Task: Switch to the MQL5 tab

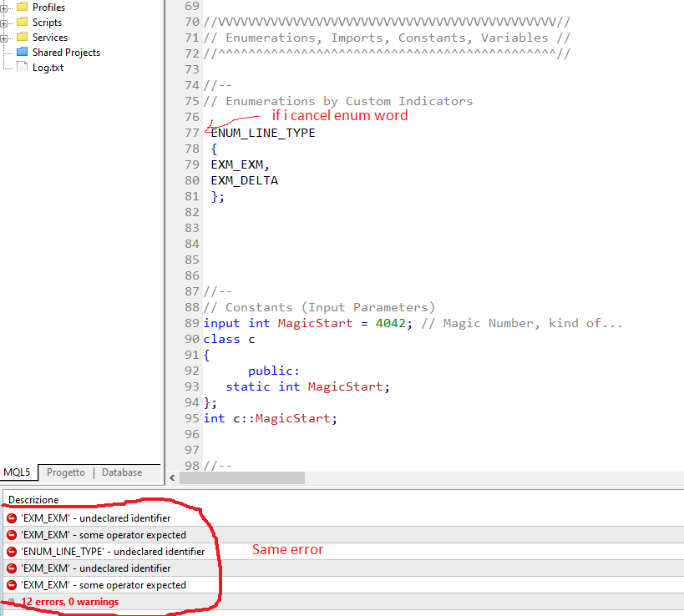Action: pos(18,472)
